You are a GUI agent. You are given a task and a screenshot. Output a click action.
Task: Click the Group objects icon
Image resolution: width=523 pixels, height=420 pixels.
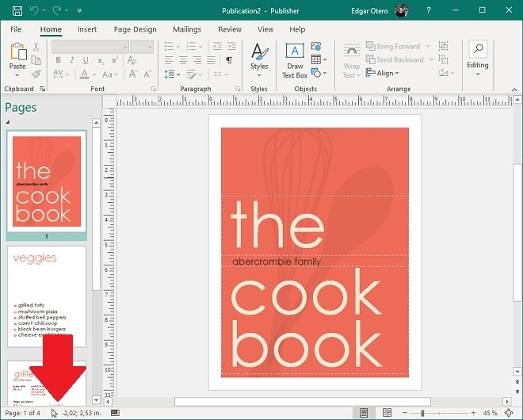443,46
